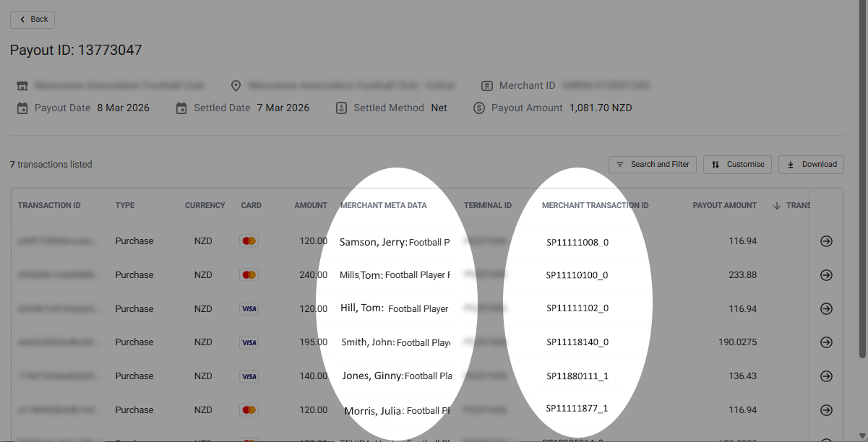Click the store icon beside merchant name
This screenshot has width=868, height=442.
pos(22,86)
